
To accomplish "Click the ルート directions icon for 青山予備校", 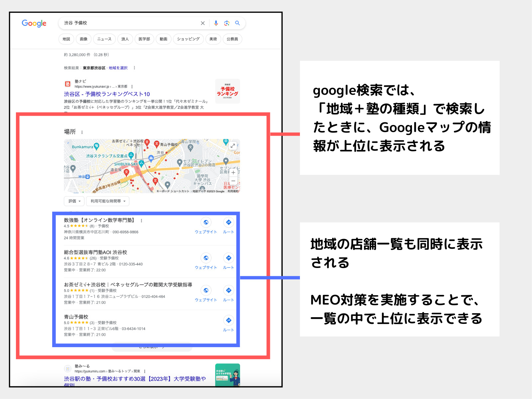I will pos(228,320).
